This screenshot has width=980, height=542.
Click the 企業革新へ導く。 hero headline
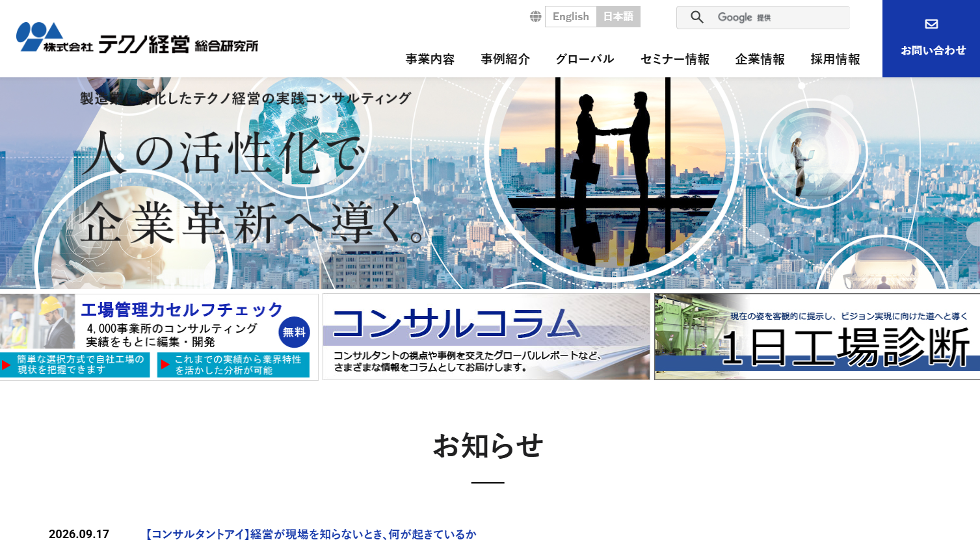coord(253,222)
